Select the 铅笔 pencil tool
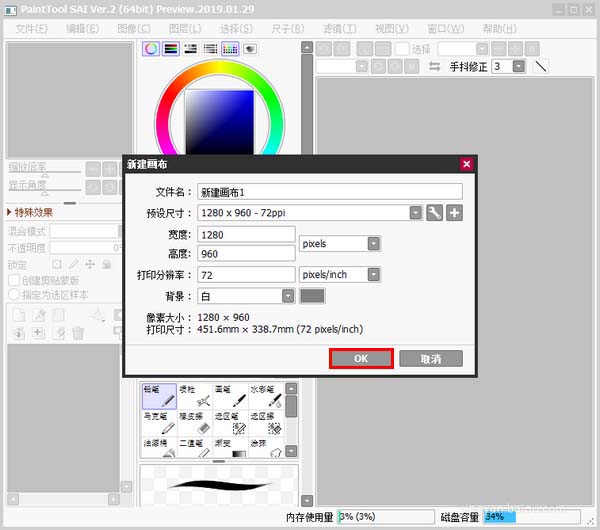Screen dimensions: 600x530 coord(159,396)
